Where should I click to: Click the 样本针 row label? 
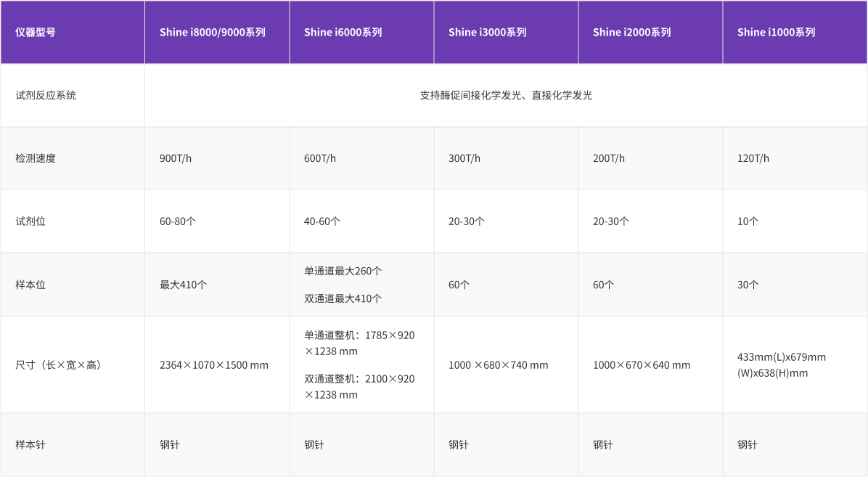30,444
